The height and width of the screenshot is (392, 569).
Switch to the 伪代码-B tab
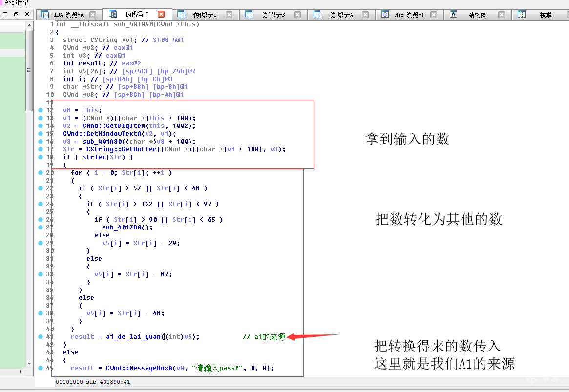point(273,15)
